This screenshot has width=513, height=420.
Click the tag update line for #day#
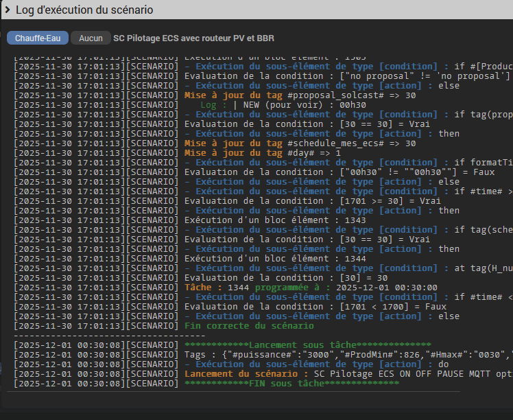click(263, 153)
